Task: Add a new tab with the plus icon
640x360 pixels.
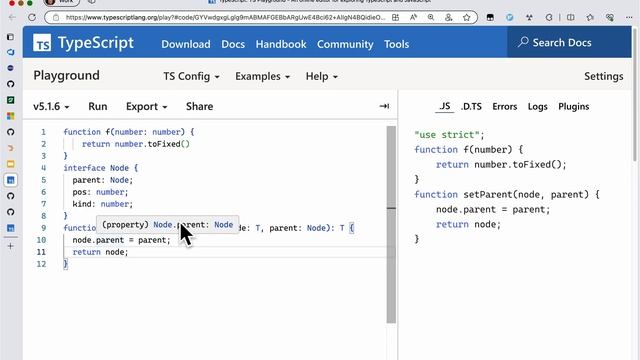Action: [11, 246]
